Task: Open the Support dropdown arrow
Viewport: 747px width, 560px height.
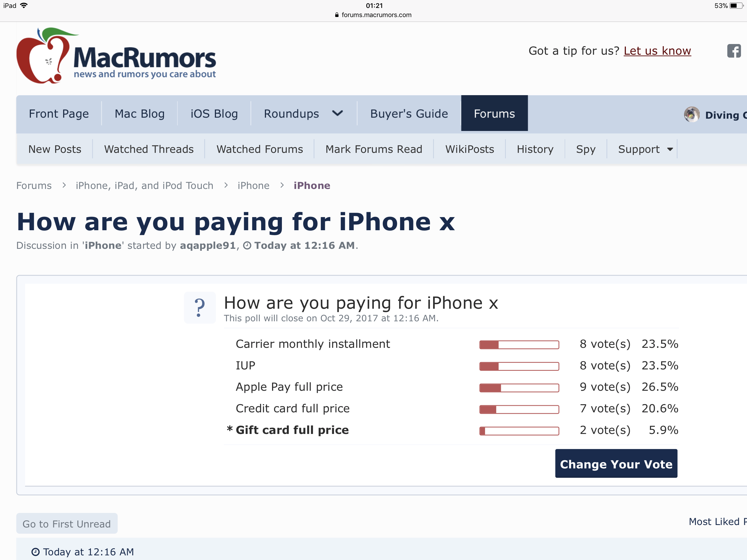Action: click(670, 149)
